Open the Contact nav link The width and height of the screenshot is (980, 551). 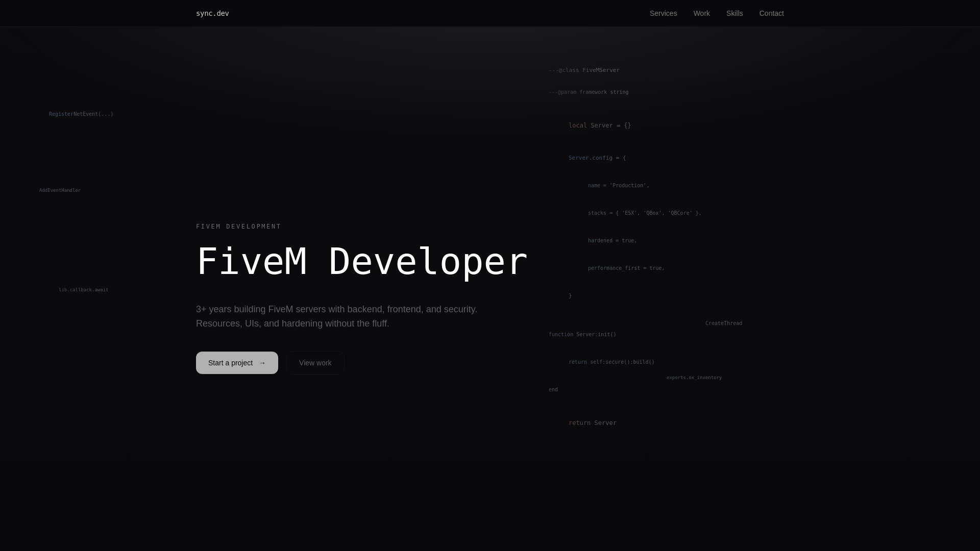[x=771, y=13]
